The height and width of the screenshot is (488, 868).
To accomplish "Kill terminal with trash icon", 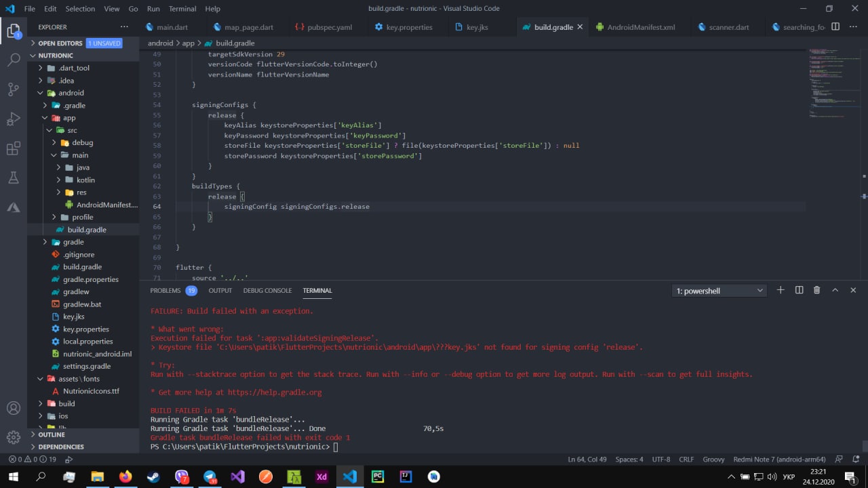I will [817, 290].
